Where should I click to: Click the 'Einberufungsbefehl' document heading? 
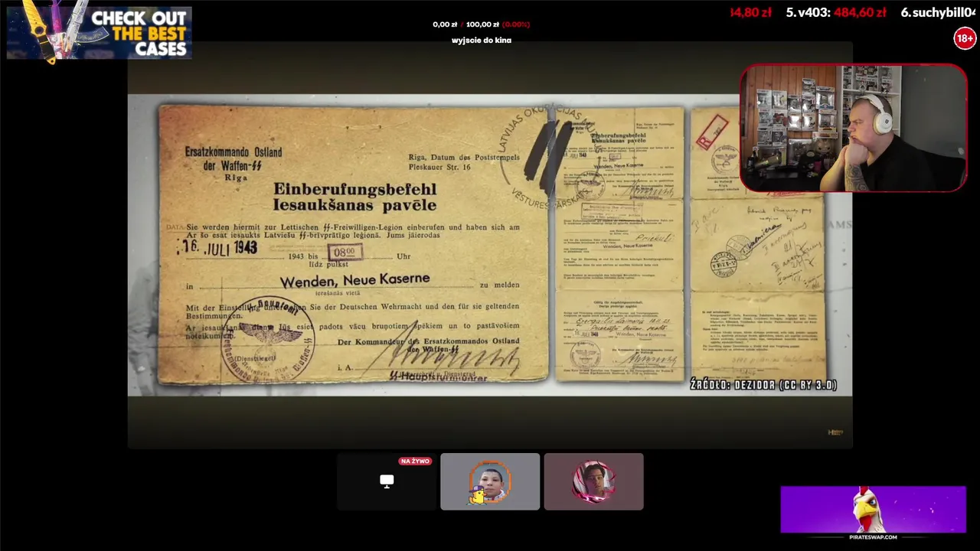coord(355,189)
